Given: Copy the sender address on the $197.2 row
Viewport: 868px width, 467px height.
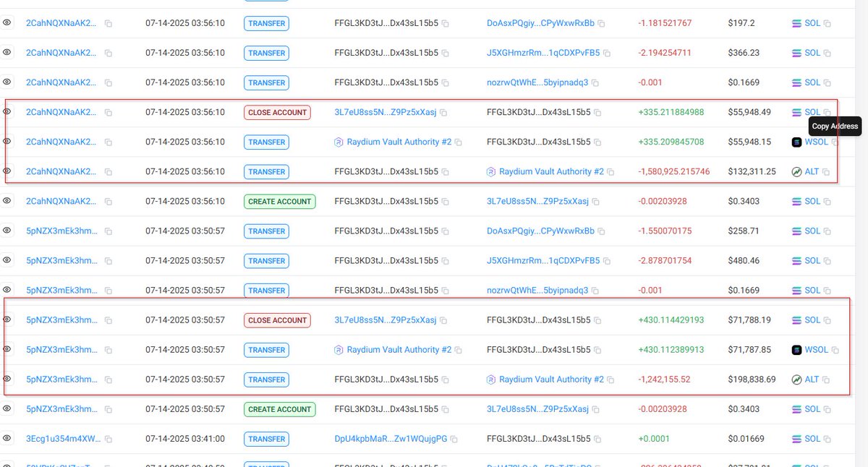Looking at the screenshot, I should pos(446,24).
